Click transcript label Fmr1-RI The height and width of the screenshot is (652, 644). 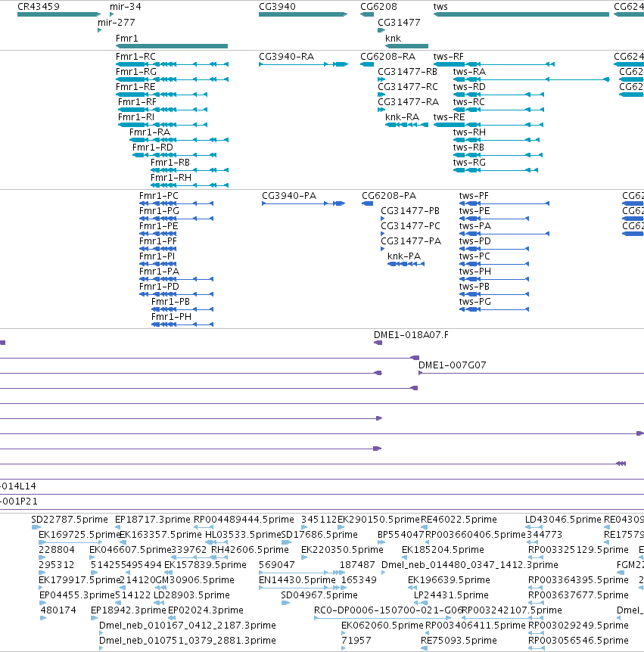[136, 116]
